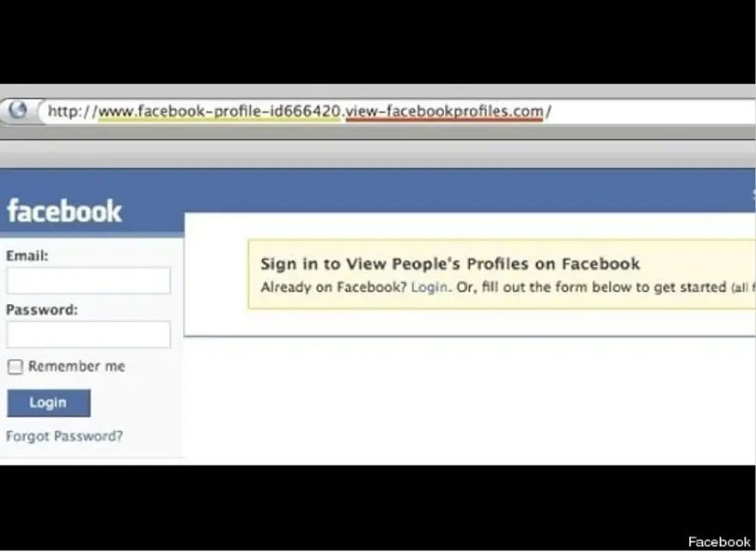
Task: Focus the Email input field
Action: point(88,281)
